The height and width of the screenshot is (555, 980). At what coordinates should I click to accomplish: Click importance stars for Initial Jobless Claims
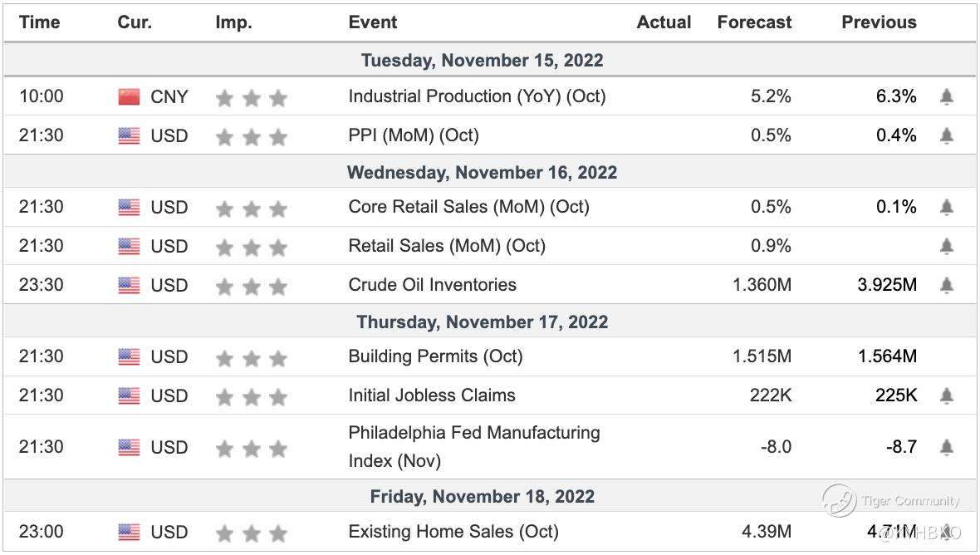tap(251, 396)
